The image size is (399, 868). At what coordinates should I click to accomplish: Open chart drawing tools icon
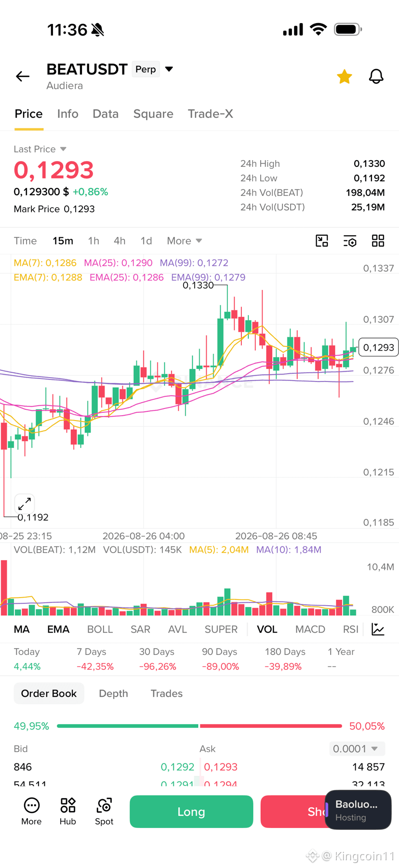pos(322,241)
